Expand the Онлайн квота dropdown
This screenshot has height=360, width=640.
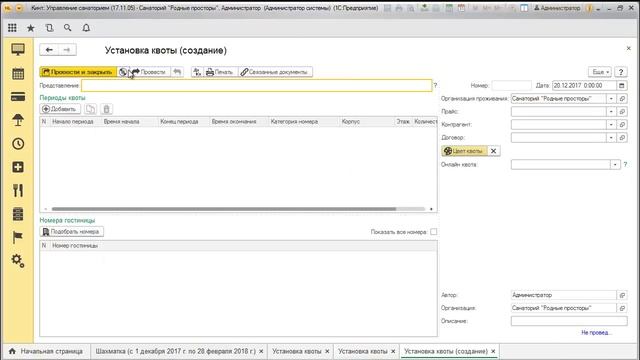(x=615, y=164)
